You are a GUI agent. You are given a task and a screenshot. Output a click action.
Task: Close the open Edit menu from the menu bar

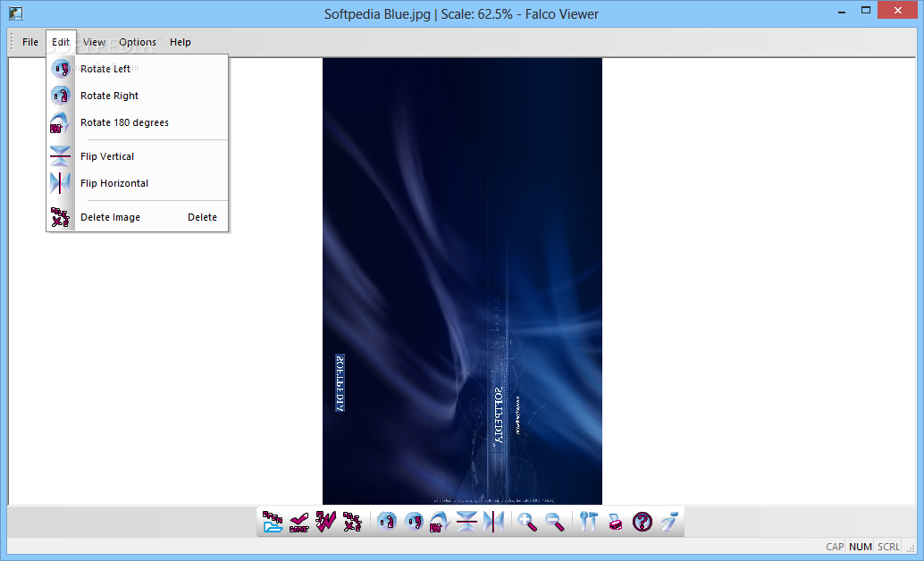coord(61,42)
